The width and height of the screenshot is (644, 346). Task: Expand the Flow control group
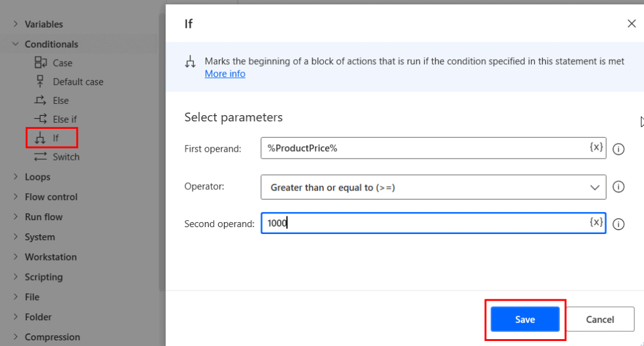coord(16,196)
